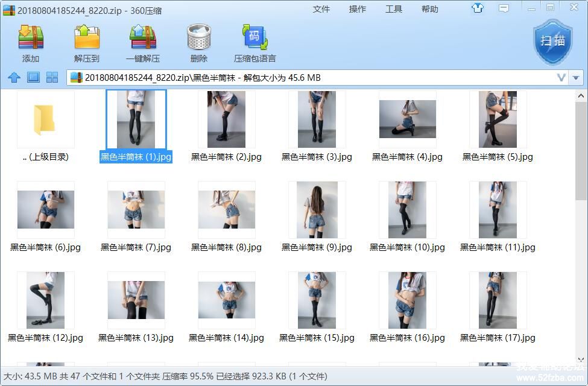Select thumbnail 黑色半筒袜 (8).jpg
The height and width of the screenshot is (386, 588).
(227, 209)
